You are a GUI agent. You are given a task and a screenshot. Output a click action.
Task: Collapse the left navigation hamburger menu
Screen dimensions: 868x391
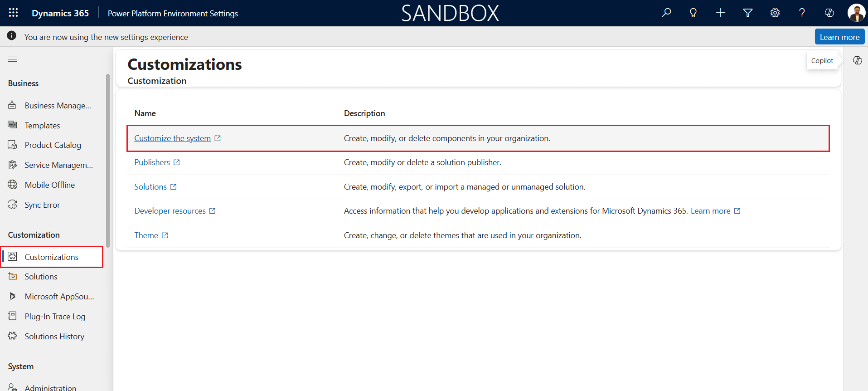[13, 59]
